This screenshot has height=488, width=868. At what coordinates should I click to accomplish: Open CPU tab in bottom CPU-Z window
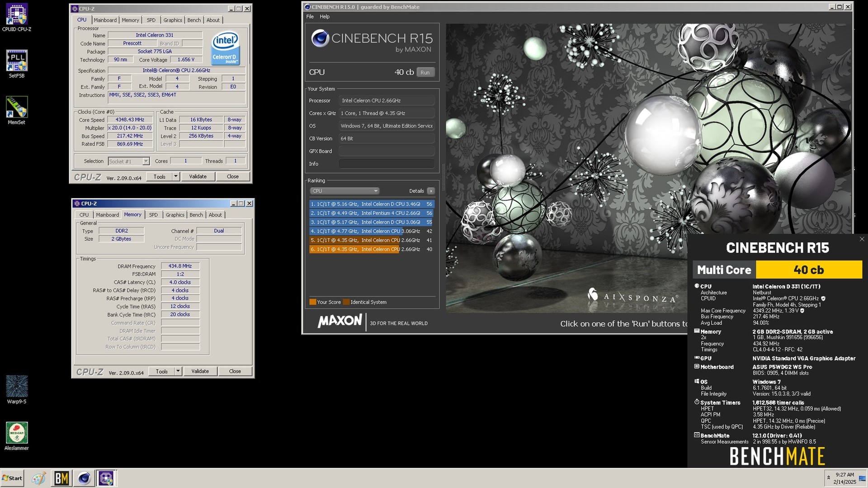[84, 215]
